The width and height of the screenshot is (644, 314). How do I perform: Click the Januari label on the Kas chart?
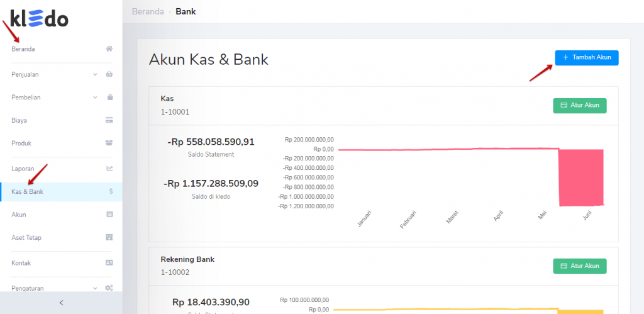364,218
